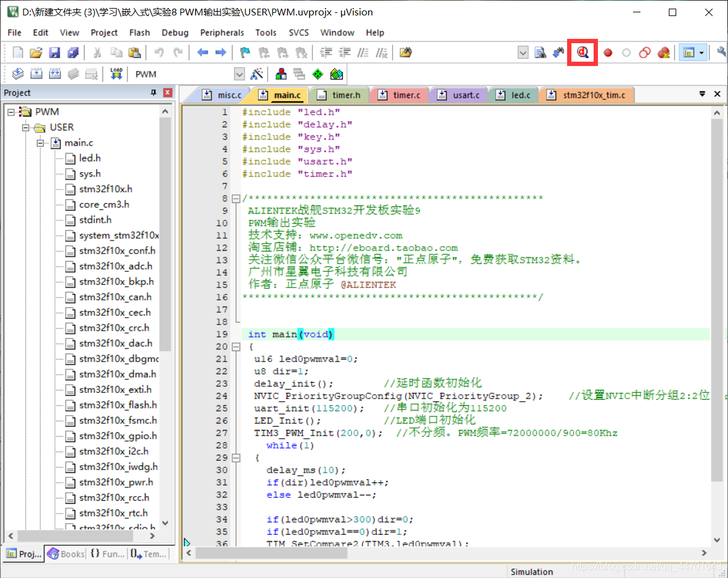The image size is (728, 578).
Task: Paste from clipboard using the Paste icon
Action: pos(134,52)
